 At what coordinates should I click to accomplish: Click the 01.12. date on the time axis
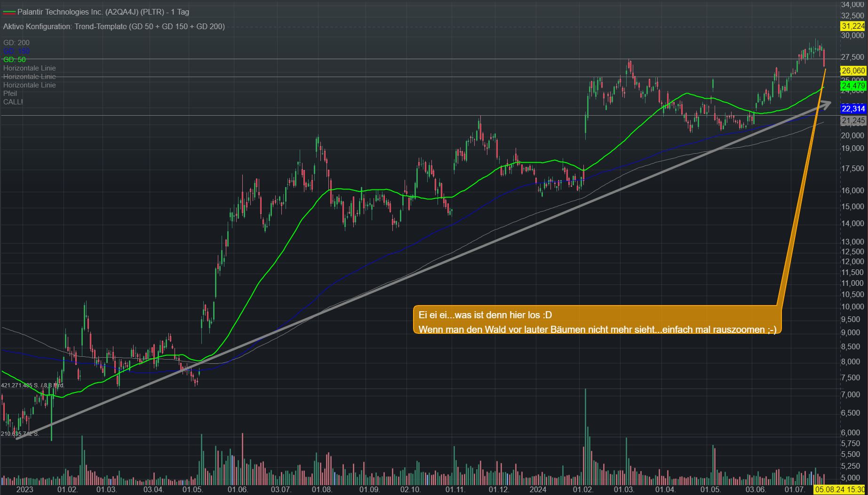coord(499,490)
